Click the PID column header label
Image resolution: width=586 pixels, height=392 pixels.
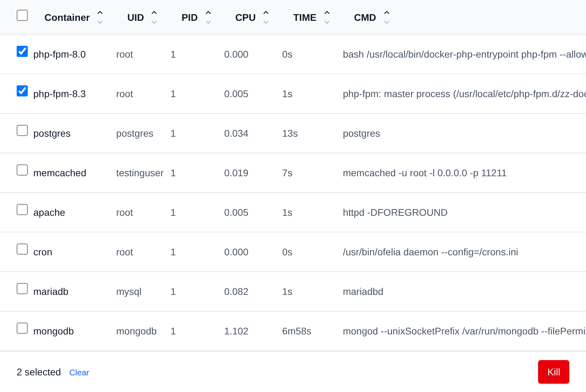coord(190,18)
